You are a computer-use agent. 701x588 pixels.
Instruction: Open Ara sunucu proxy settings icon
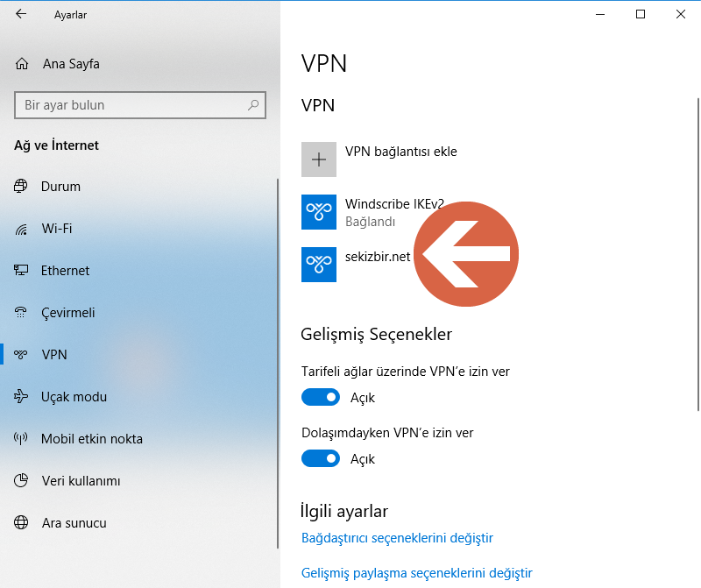click(x=19, y=522)
